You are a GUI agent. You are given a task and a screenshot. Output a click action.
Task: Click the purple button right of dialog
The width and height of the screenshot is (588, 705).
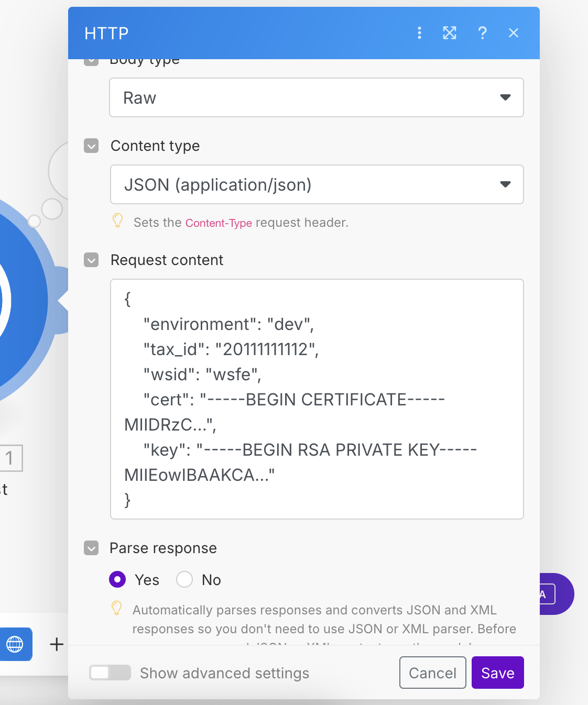pos(557,594)
